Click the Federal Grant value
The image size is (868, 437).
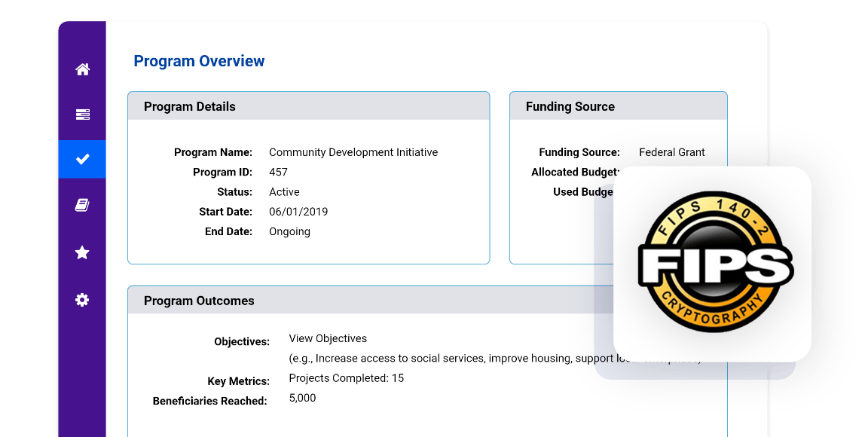coord(671,152)
